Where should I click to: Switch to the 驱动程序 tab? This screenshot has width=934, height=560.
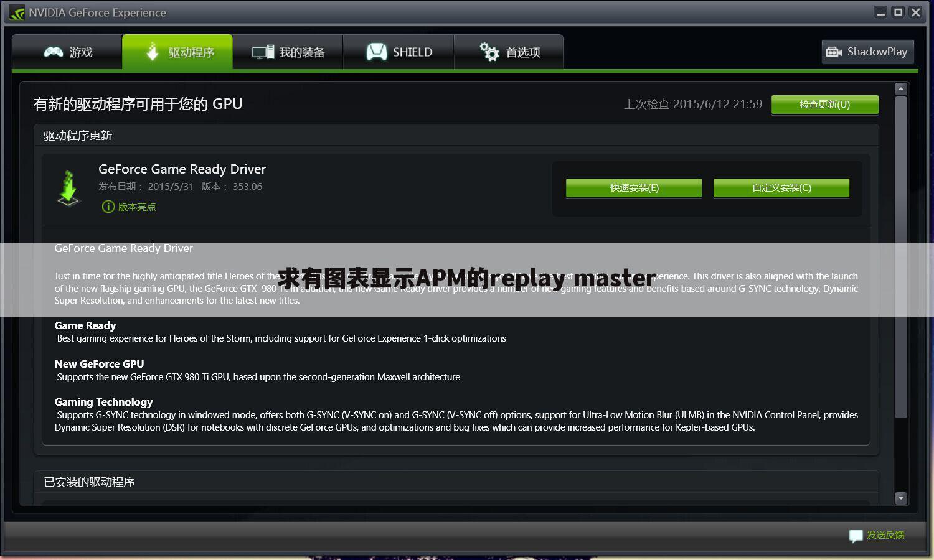[x=177, y=52]
